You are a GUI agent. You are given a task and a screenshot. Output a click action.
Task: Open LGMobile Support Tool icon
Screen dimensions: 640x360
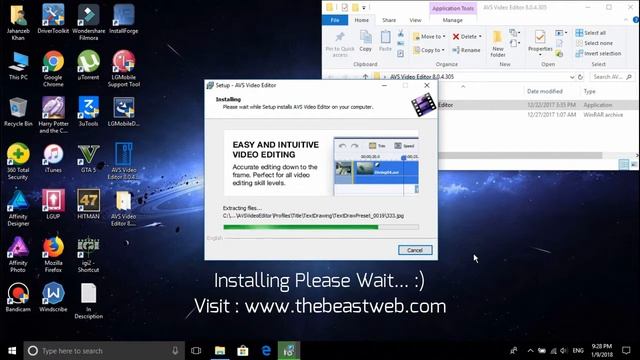(124, 69)
